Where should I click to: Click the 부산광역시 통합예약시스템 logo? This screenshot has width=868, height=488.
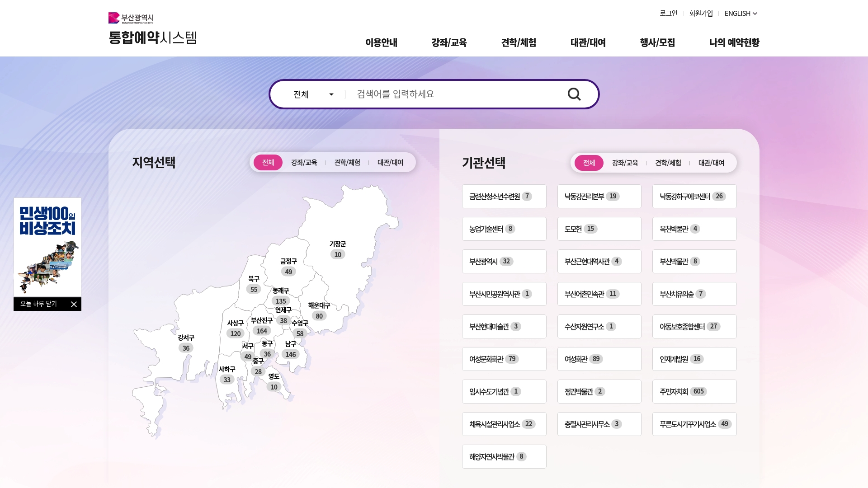pos(153,28)
